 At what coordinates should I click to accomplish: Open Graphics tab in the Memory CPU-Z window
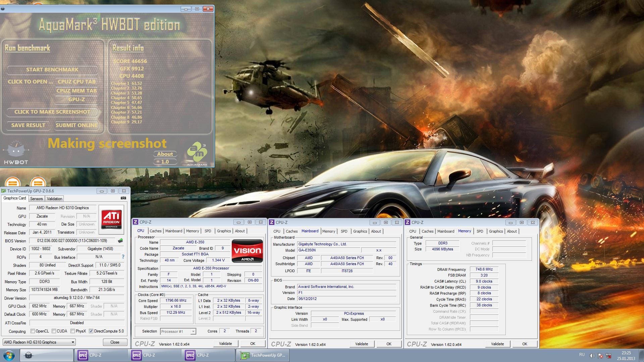click(x=496, y=231)
